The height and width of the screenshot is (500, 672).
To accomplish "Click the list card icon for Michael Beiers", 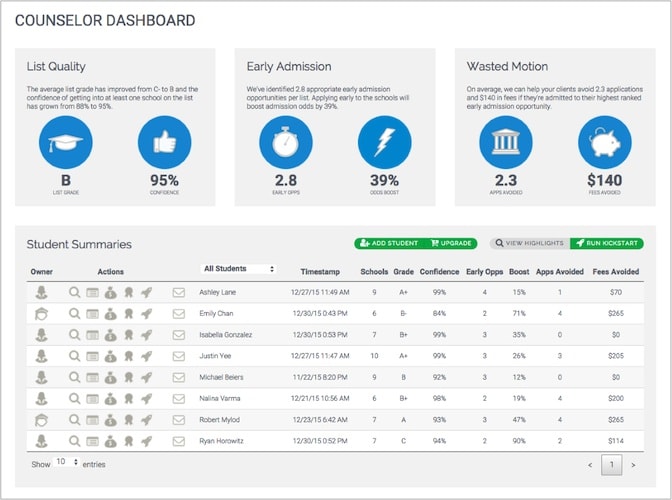I will (x=92, y=377).
